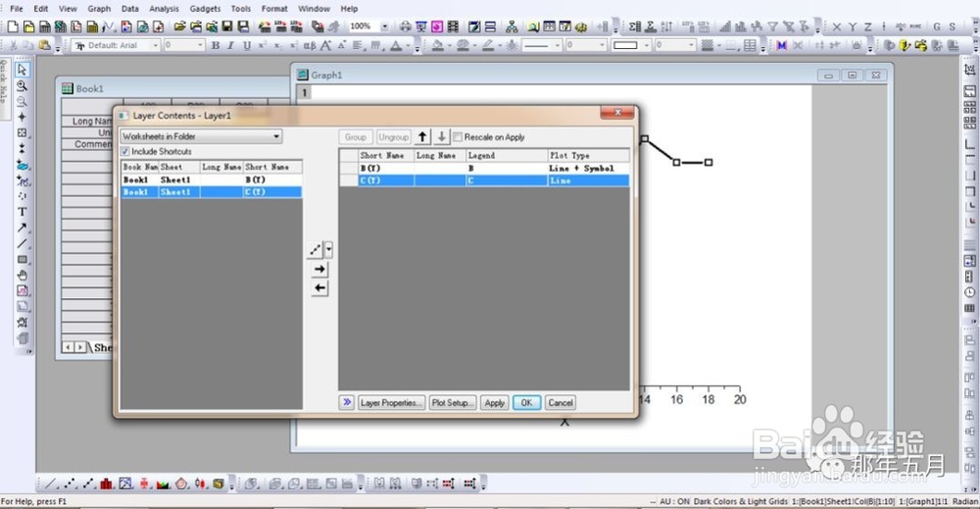This screenshot has width=980, height=509.
Task: Click the line+symbol plot type button in dialog
Action: [315, 250]
